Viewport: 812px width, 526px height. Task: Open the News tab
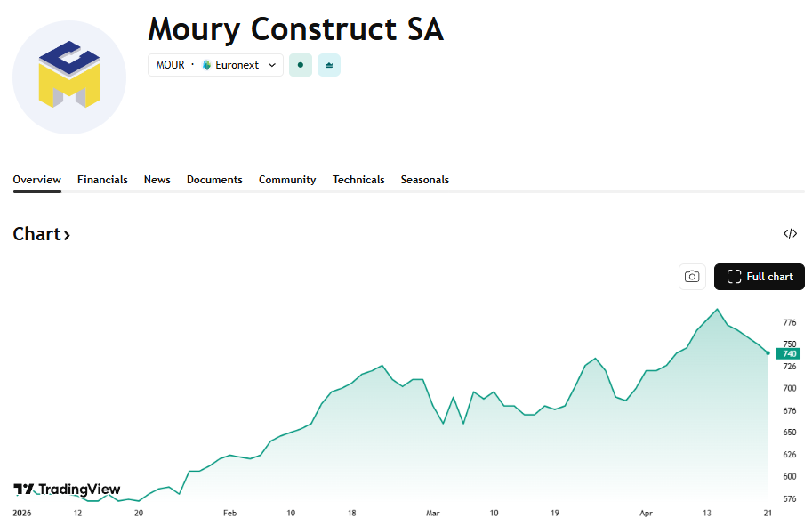(157, 180)
